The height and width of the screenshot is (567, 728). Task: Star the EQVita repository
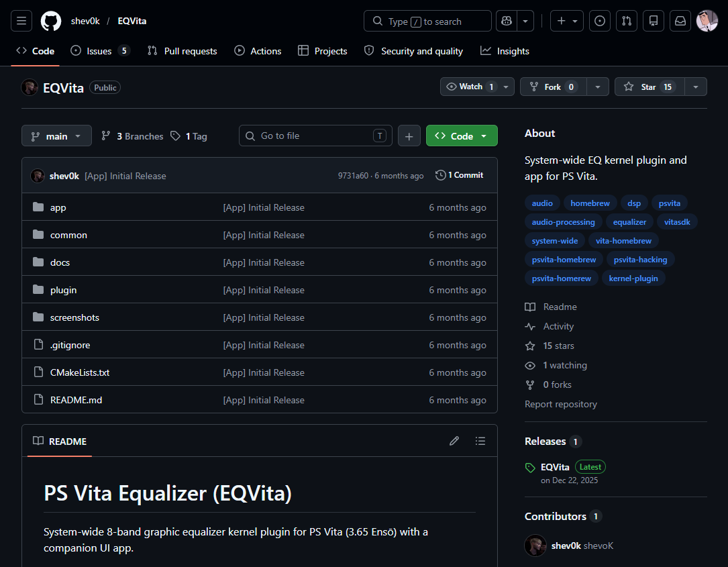[x=649, y=87]
